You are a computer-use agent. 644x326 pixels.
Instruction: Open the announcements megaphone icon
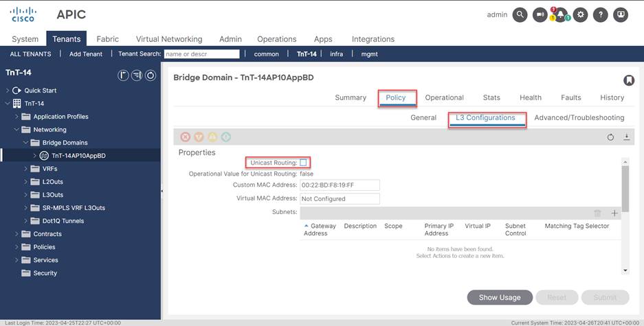tap(540, 15)
